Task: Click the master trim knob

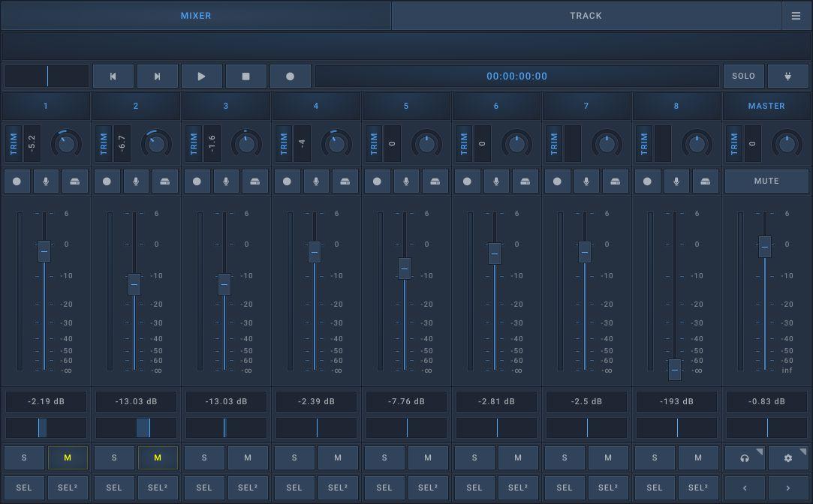Action: pyautogui.click(x=787, y=143)
